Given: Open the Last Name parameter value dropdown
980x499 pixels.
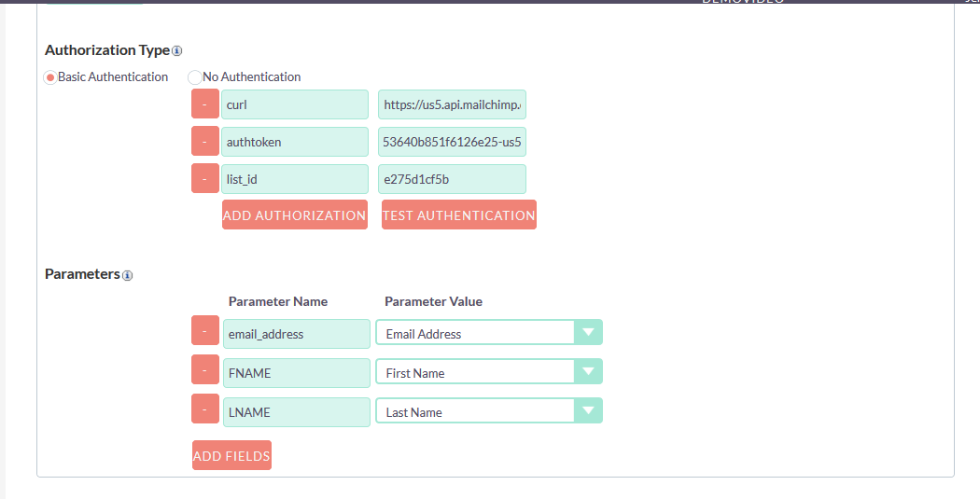Looking at the screenshot, I should point(489,411).
